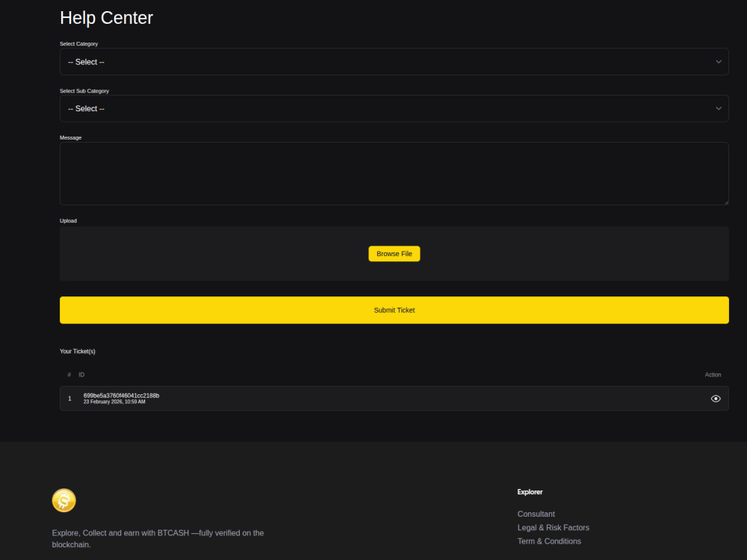Click the ID column header
The height and width of the screenshot is (560, 747).
point(81,375)
